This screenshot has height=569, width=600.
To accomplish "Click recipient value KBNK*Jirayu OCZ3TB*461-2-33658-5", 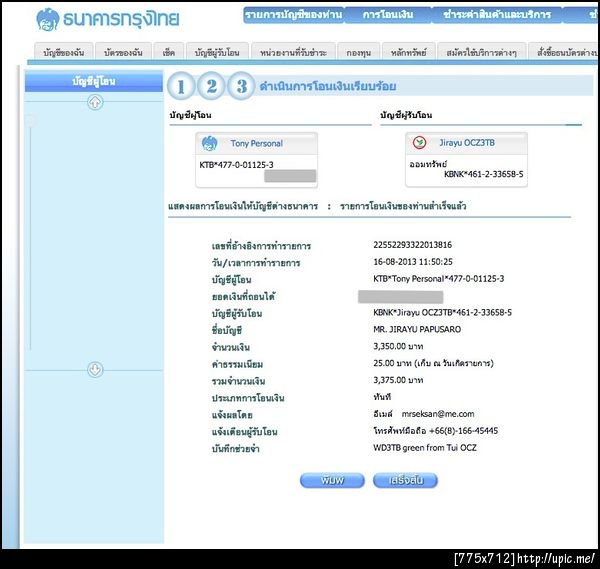I will (442, 313).
